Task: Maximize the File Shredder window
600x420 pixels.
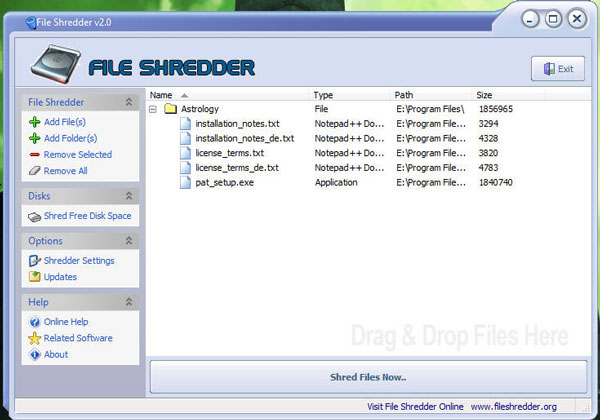Action: (553, 19)
